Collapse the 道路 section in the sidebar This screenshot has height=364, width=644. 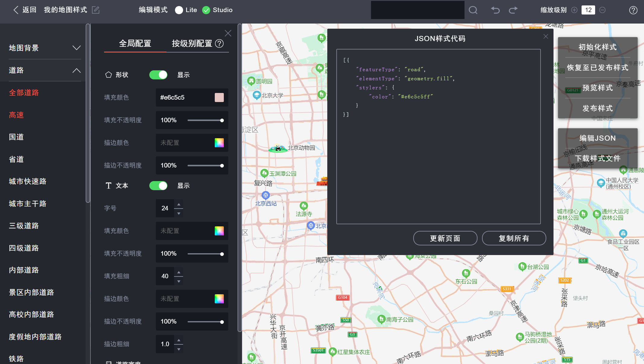pyautogui.click(x=77, y=70)
